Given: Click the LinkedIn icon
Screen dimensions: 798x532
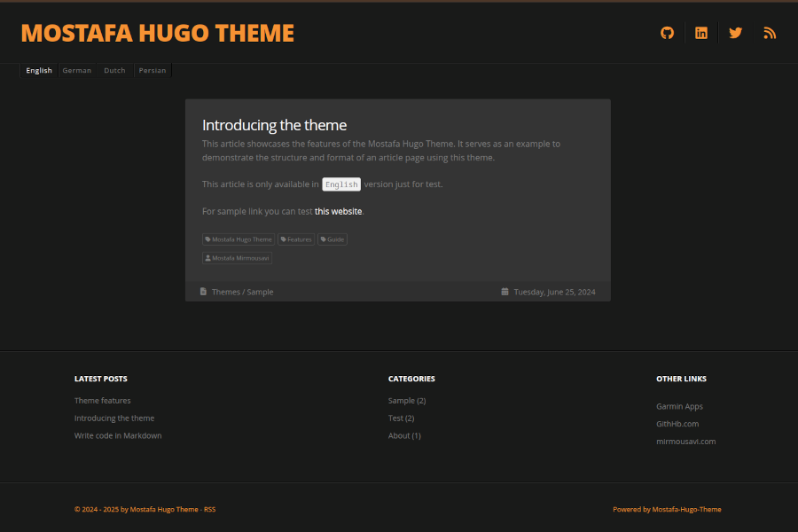Looking at the screenshot, I should click(701, 33).
